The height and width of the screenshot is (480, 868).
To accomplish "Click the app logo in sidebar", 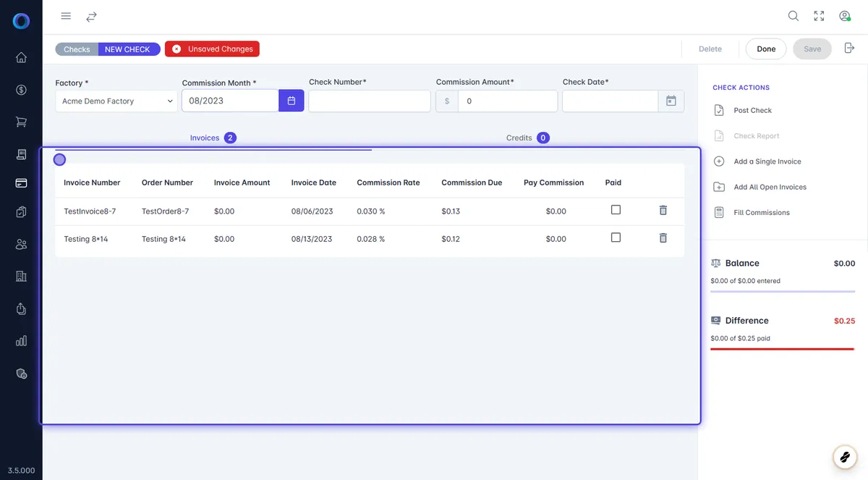I will (x=21, y=21).
